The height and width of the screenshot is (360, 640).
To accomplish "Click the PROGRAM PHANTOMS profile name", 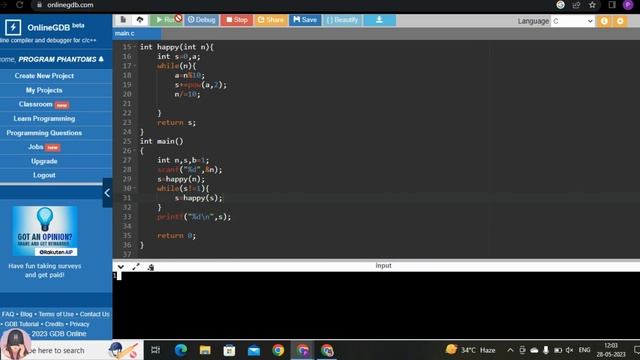I will (x=58, y=60).
